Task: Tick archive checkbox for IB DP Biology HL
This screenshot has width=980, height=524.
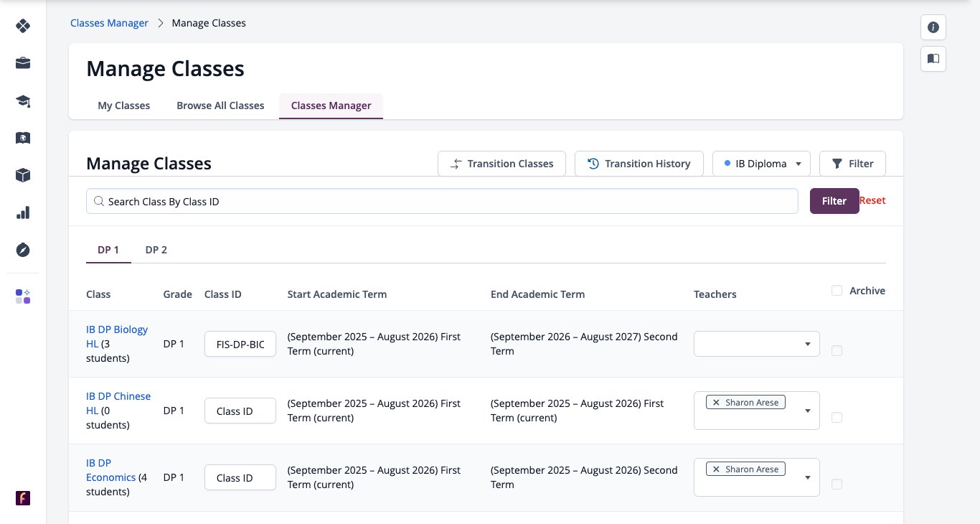Action: tap(837, 350)
